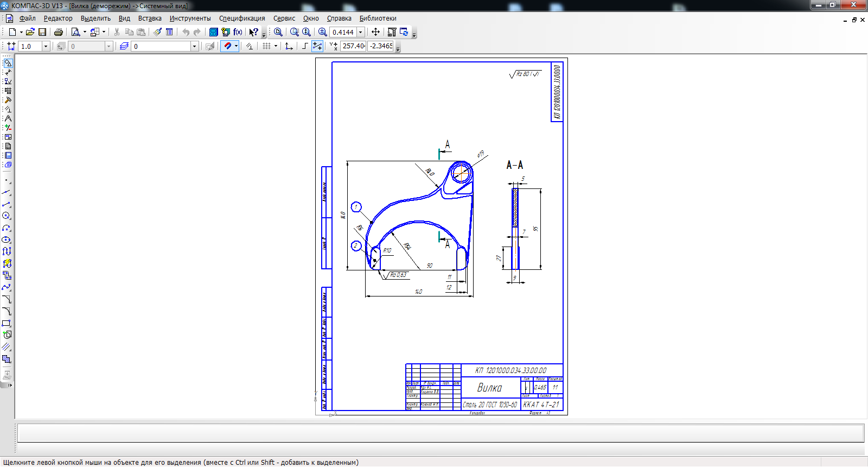Click the paste clipboard icon

coord(141,32)
